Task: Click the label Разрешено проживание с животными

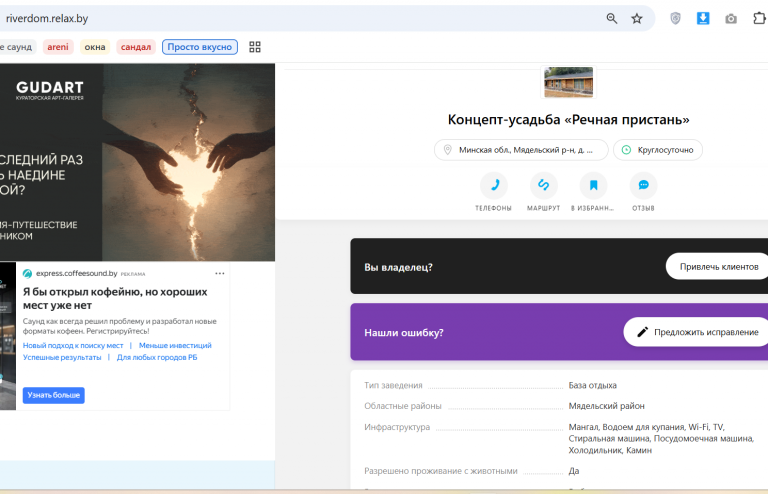Action: point(440,471)
